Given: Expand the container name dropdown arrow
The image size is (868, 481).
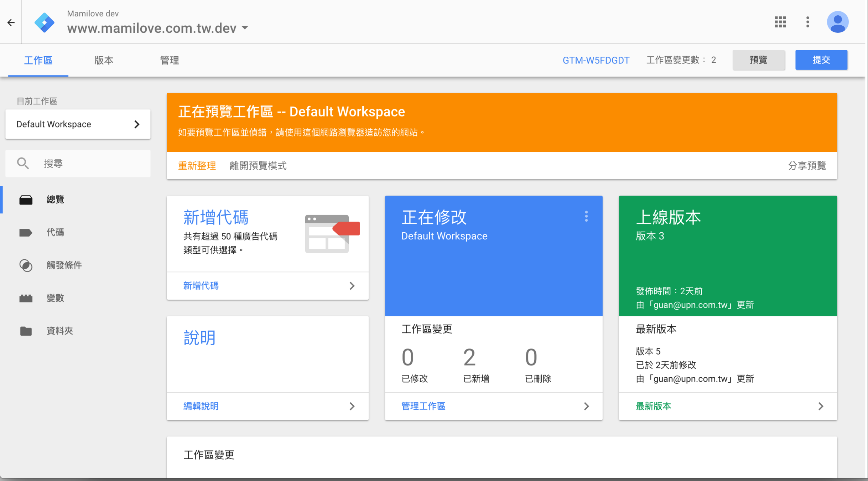Looking at the screenshot, I should click(245, 28).
